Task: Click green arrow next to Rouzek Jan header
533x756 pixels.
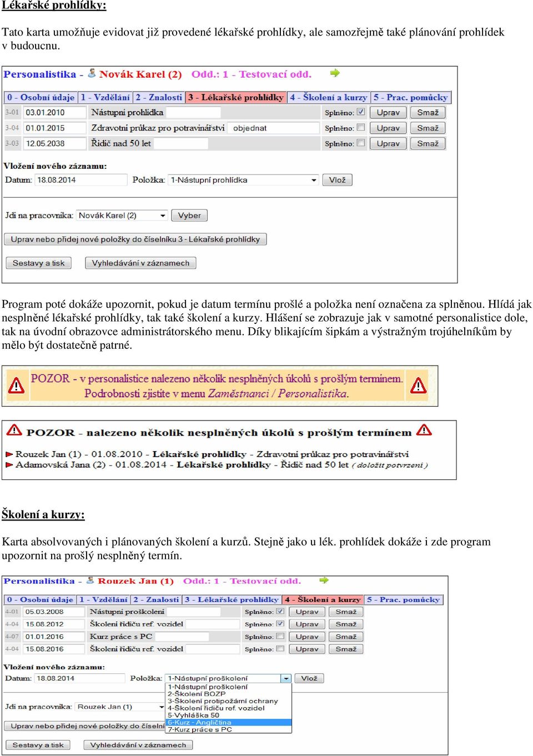Action: 324,580
